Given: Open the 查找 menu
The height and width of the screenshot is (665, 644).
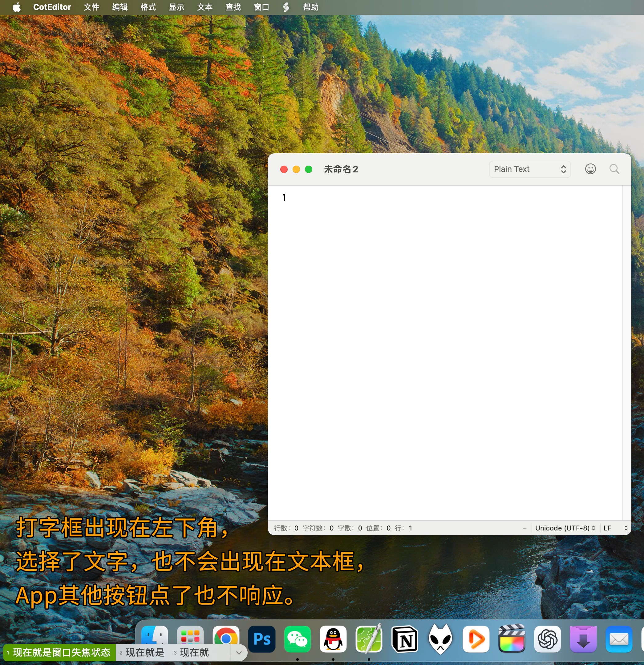Looking at the screenshot, I should pos(233,7).
